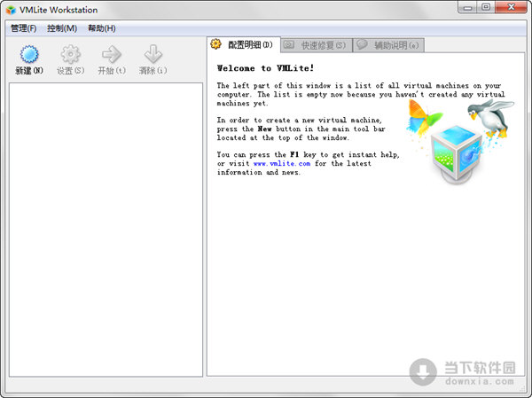Click the blue cube in the welcome illustration
The width and height of the screenshot is (532, 398).
point(453,153)
